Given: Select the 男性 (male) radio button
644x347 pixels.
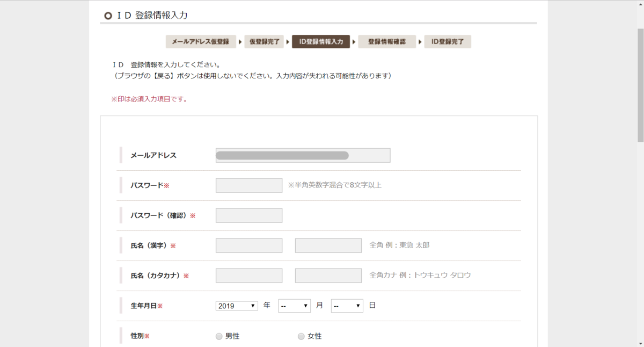Looking at the screenshot, I should tap(219, 336).
